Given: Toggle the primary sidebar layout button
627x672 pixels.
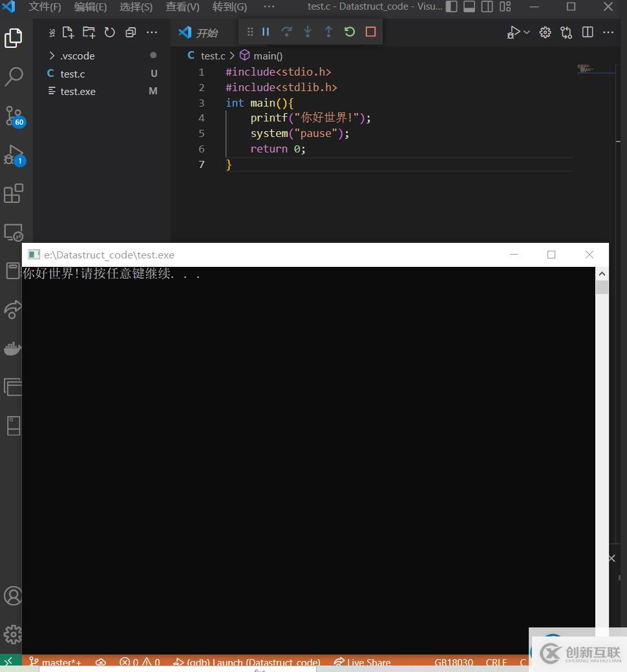Looking at the screenshot, I should [x=452, y=6].
